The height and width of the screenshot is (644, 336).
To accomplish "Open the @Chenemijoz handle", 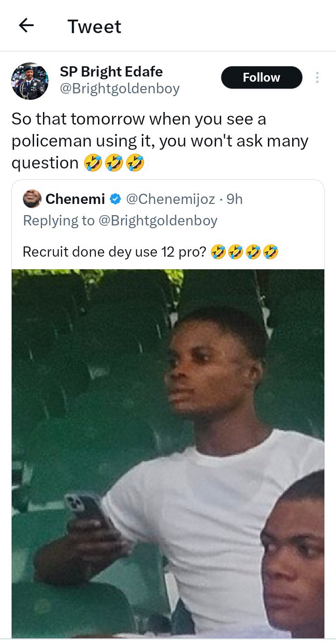I will (171, 199).
